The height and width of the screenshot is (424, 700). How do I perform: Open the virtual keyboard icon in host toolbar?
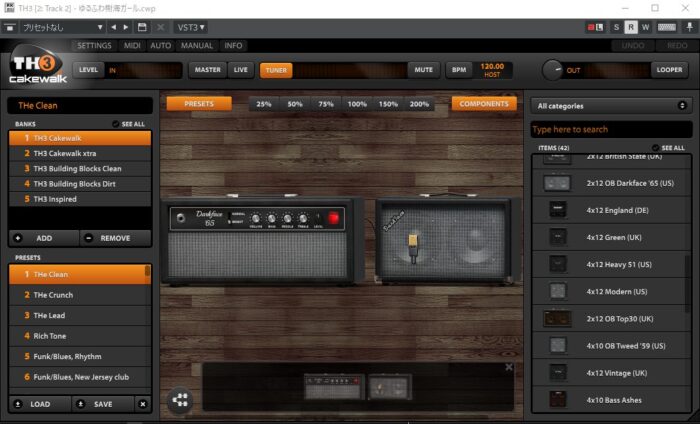[667, 27]
